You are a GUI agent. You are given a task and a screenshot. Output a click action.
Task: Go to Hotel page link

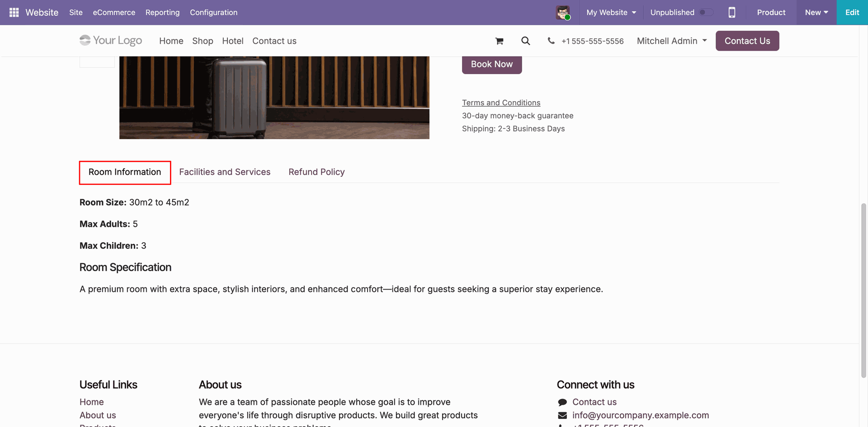(233, 41)
